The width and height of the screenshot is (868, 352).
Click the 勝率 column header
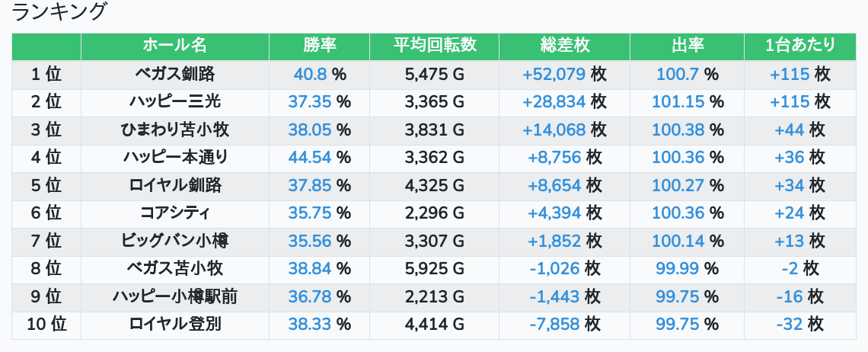319,46
